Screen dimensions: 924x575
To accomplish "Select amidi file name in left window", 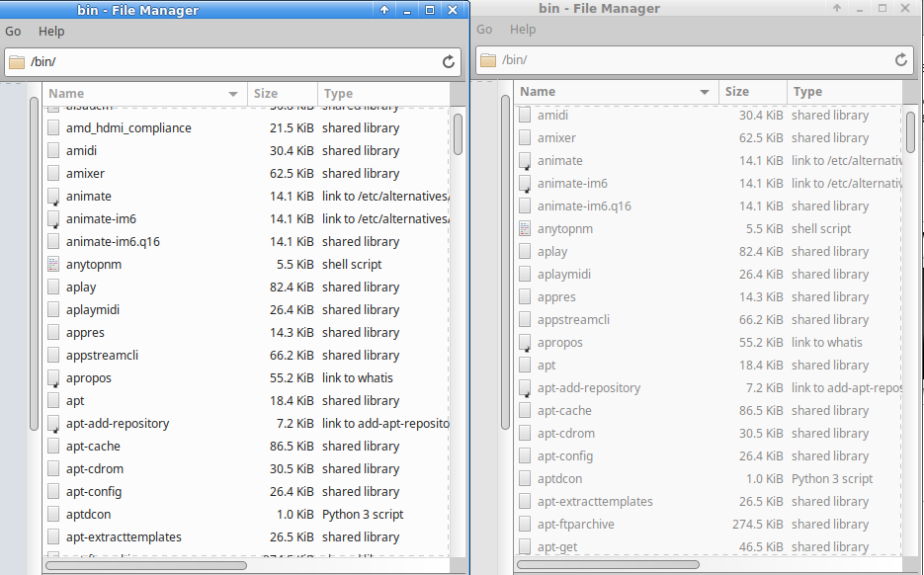I will point(81,151).
